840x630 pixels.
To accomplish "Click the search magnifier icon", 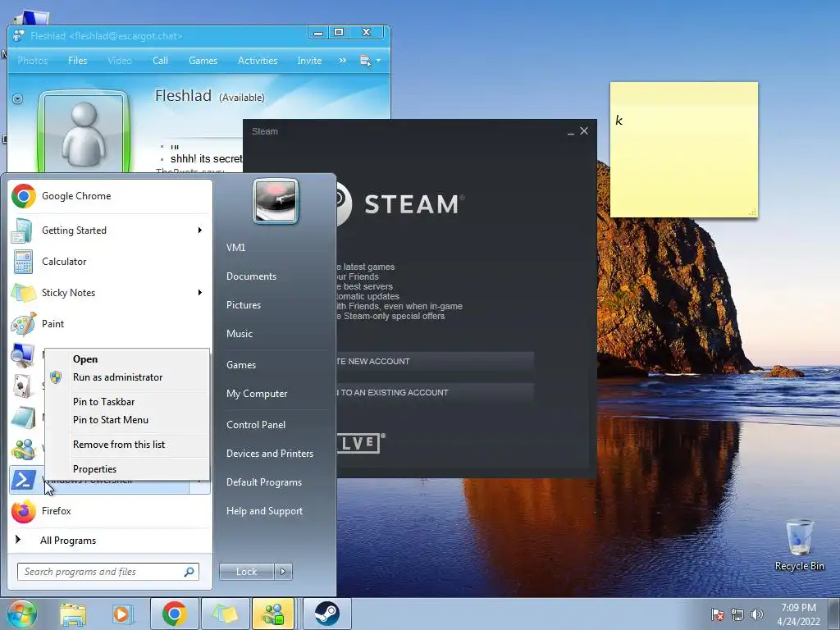I will [189, 572].
